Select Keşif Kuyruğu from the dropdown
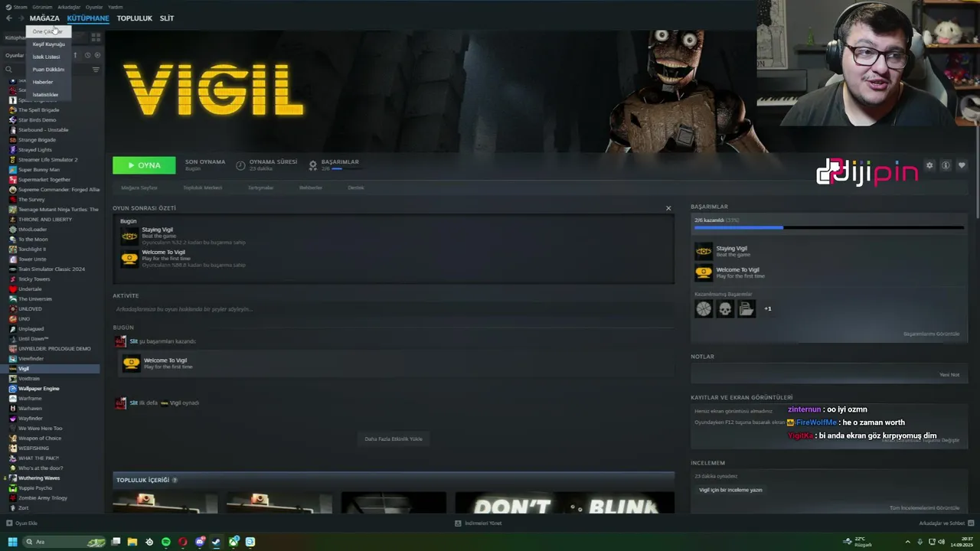The width and height of the screenshot is (980, 551). [48, 44]
